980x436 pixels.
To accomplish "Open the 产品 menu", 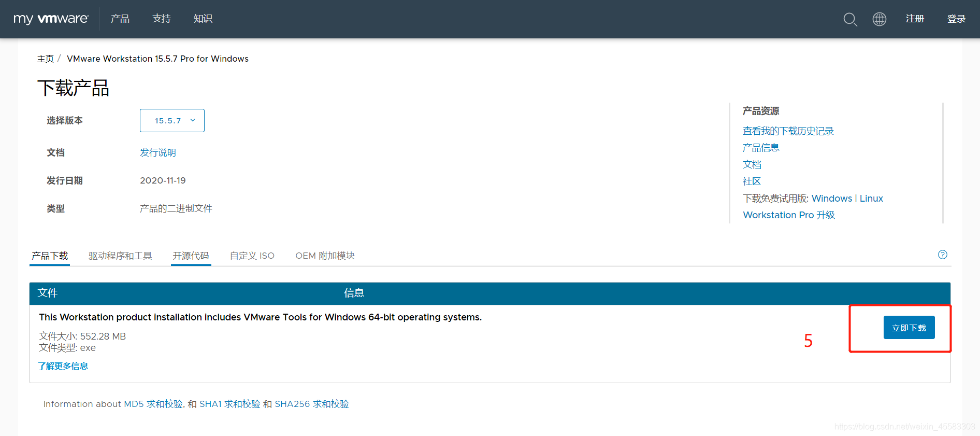I will pyautogui.click(x=120, y=19).
